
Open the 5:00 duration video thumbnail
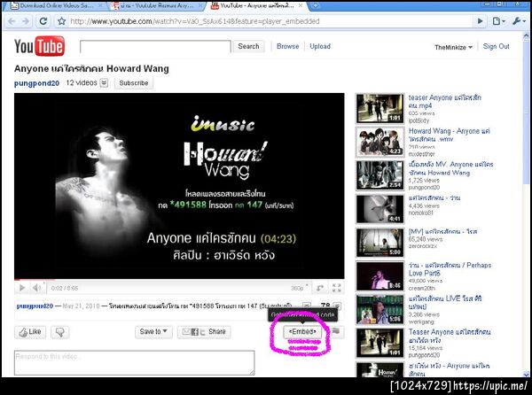379,243
